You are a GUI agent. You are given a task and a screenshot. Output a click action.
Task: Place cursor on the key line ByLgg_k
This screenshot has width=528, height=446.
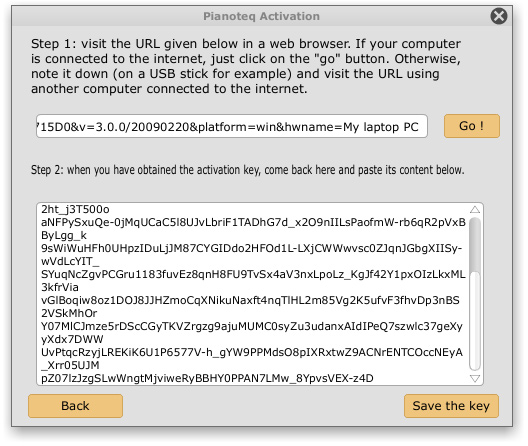click(x=64, y=235)
